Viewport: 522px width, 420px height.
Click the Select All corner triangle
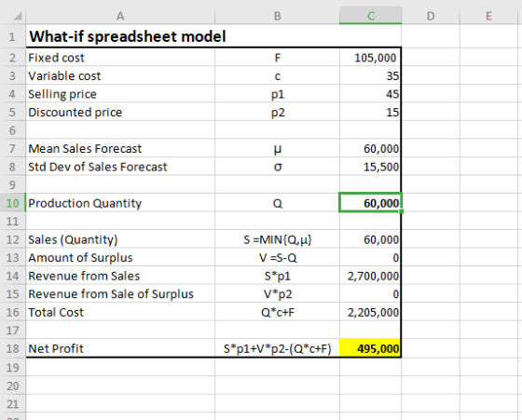17,16
